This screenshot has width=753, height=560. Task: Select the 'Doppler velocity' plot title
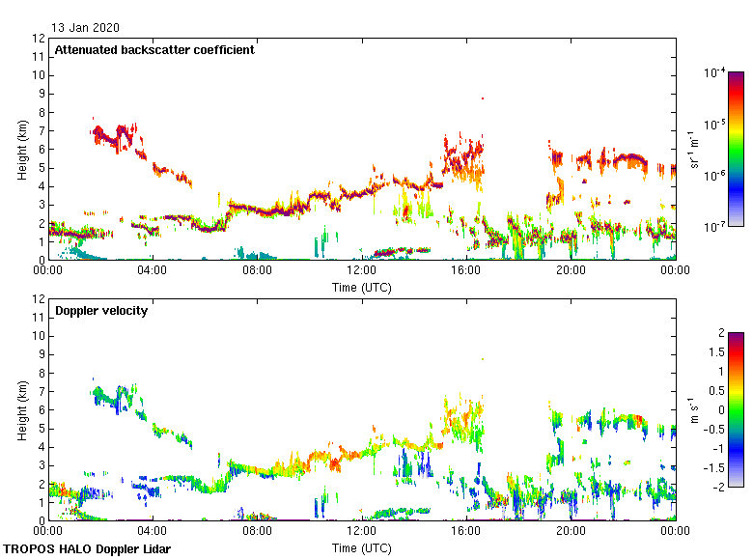[100, 311]
